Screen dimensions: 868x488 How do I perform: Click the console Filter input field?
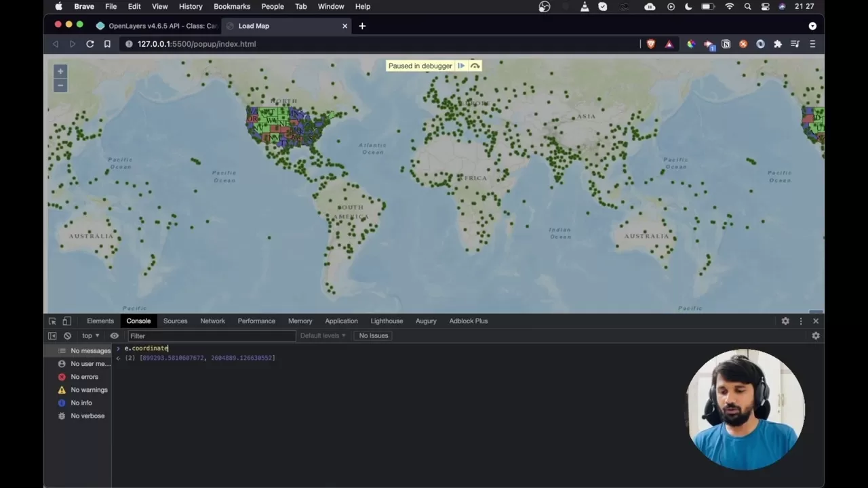210,336
